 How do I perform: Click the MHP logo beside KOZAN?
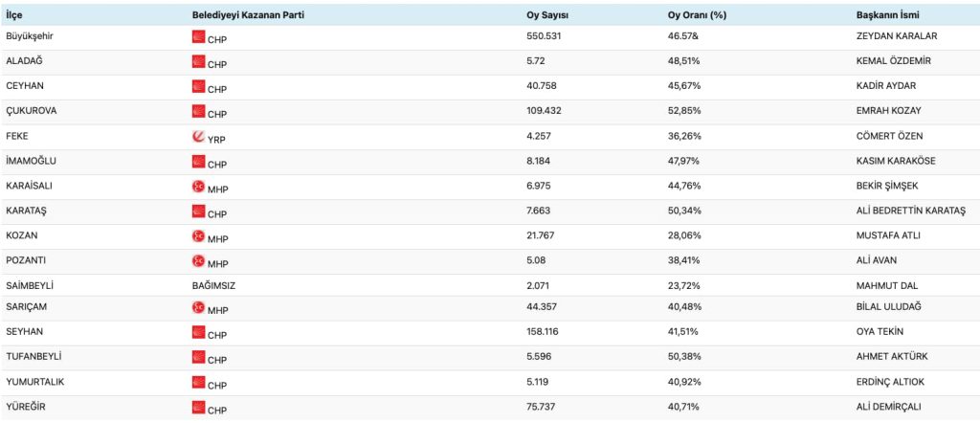tap(199, 235)
